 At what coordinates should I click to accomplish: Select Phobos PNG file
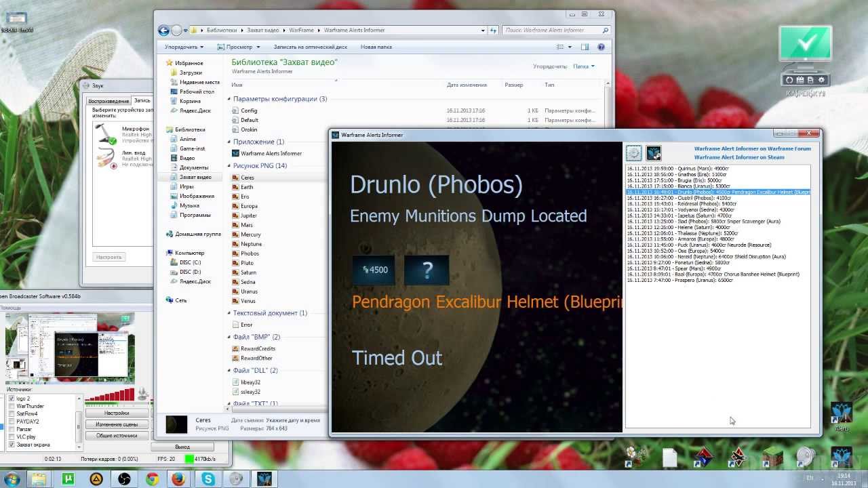245,253
